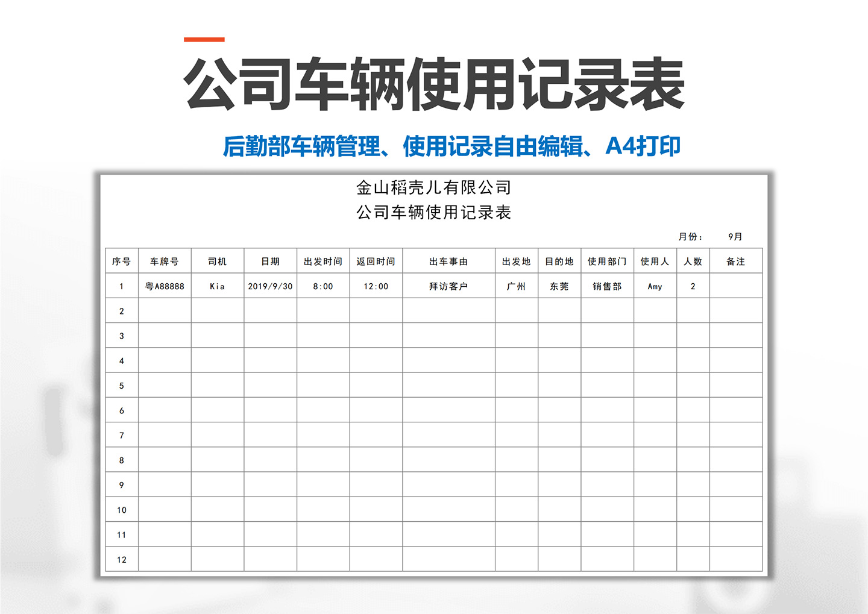This screenshot has height=614, width=868.
Task: Select the 出车事由 column header
Action: tap(447, 262)
